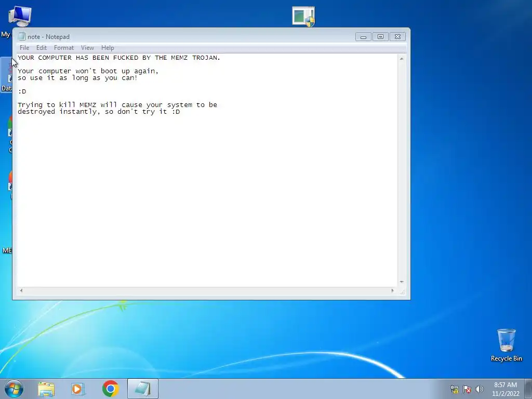Open the Help menu in Notepad
Image resolution: width=532 pixels, height=399 pixels.
click(x=108, y=48)
